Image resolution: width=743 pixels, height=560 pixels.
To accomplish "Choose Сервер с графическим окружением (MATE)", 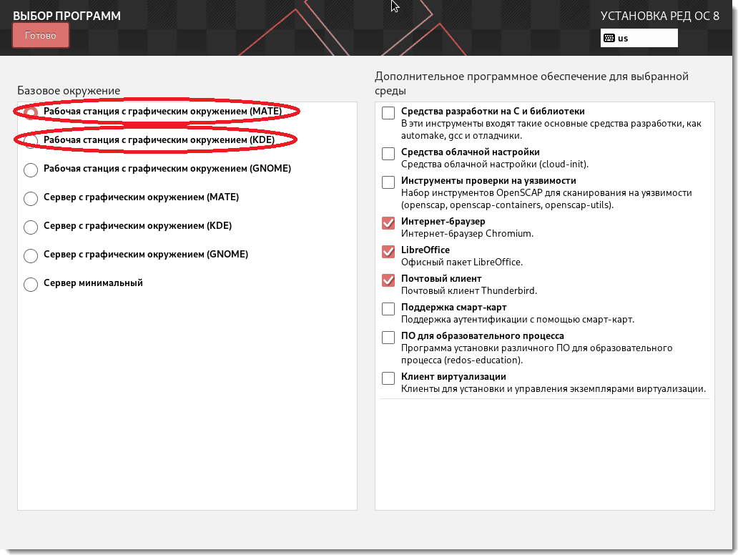I will pos(31,198).
